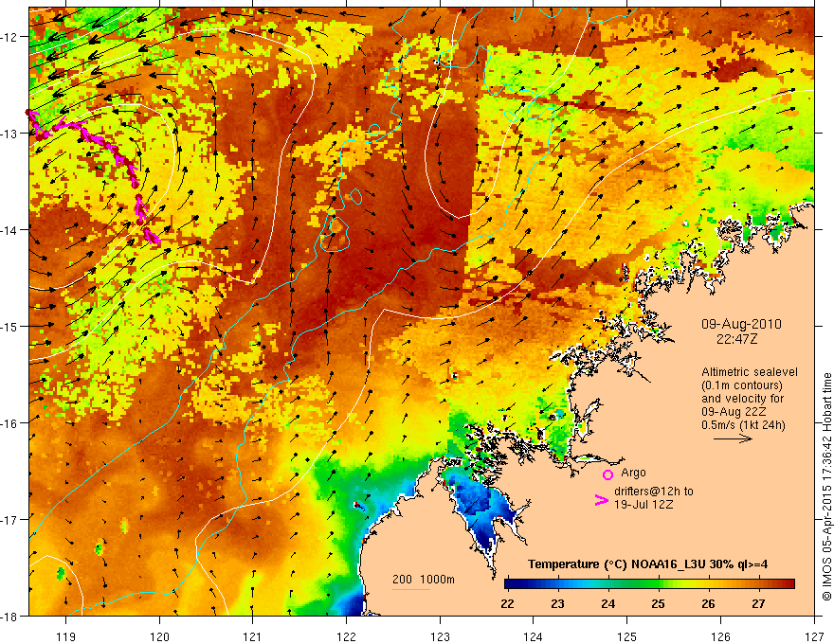Click the color bar label '23'
834x644 pixels.
click(x=557, y=603)
